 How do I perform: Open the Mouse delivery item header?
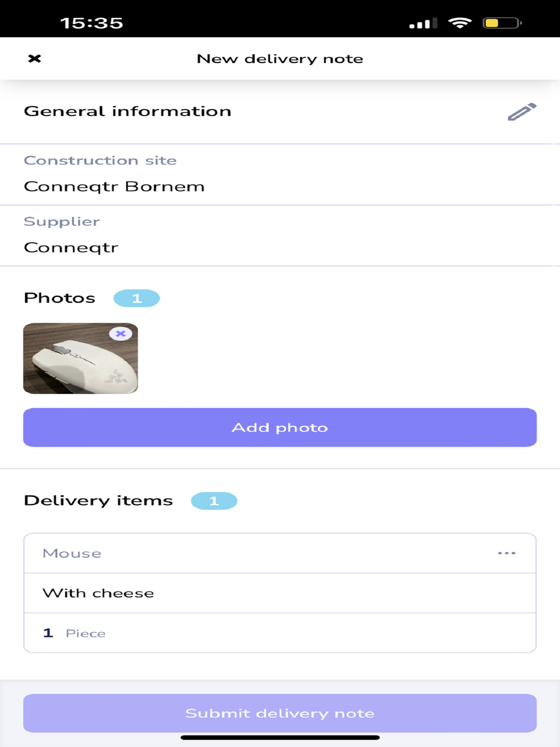[x=280, y=553]
